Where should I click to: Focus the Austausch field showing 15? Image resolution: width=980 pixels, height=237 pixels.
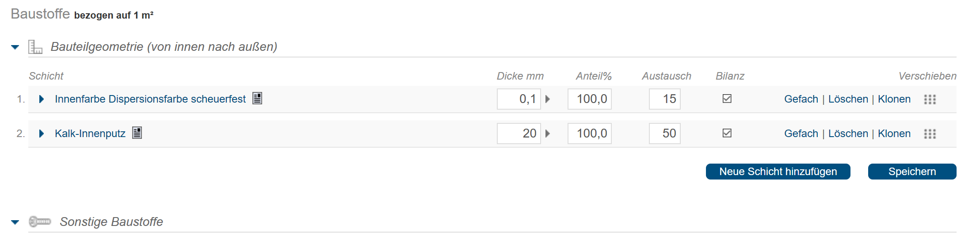(665, 99)
